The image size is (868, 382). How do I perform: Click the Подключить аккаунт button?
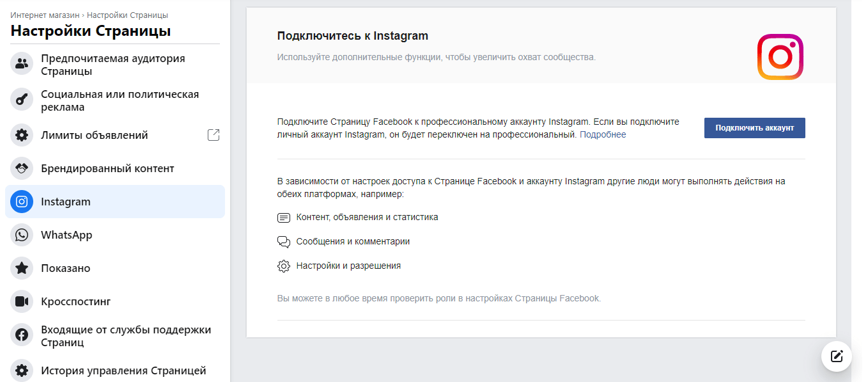(755, 128)
